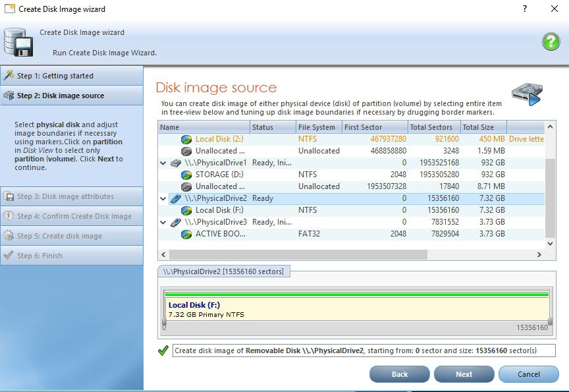The width and height of the screenshot is (569, 392).
Task: Collapse the PhysicalDrive1 tree node
Action: (162, 162)
